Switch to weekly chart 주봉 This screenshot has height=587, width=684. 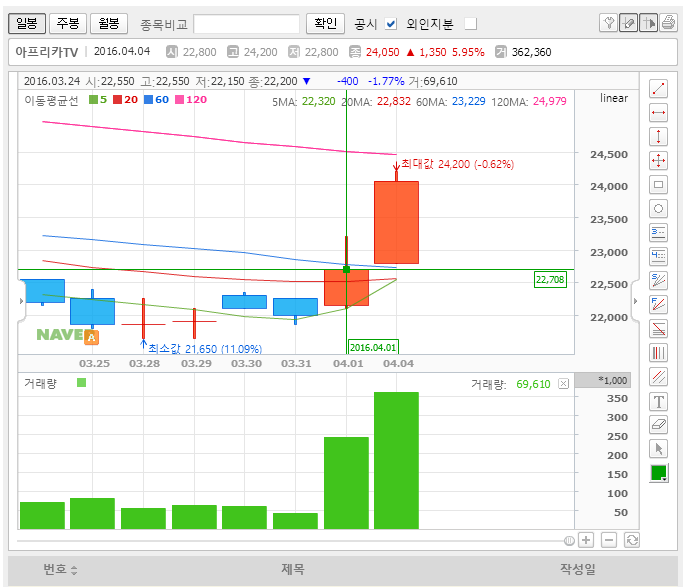(x=68, y=23)
